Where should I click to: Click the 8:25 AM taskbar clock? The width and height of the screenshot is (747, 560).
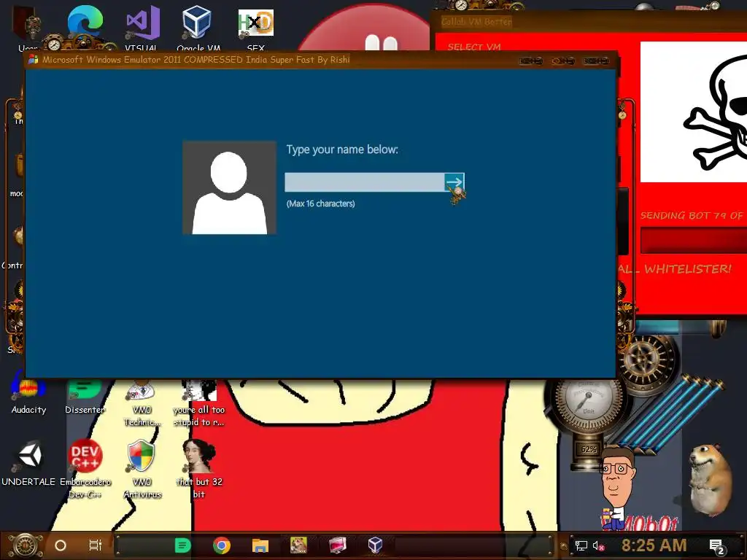pyautogui.click(x=654, y=545)
